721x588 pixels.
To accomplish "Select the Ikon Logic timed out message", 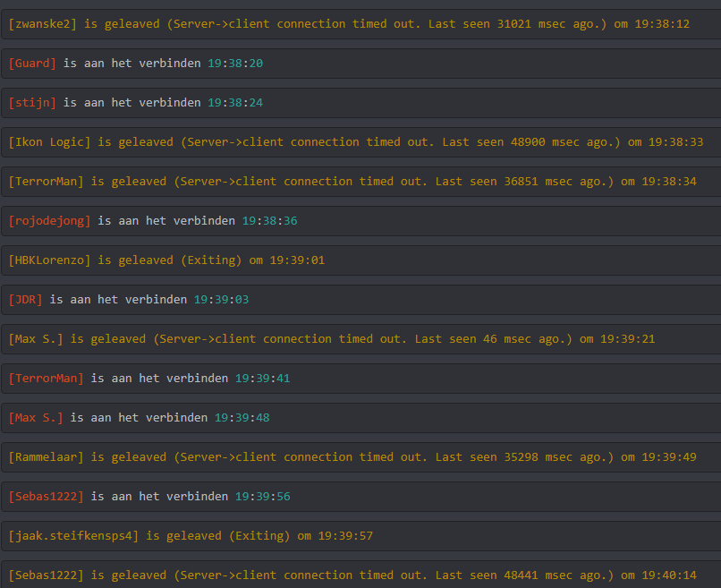I will tap(358, 142).
